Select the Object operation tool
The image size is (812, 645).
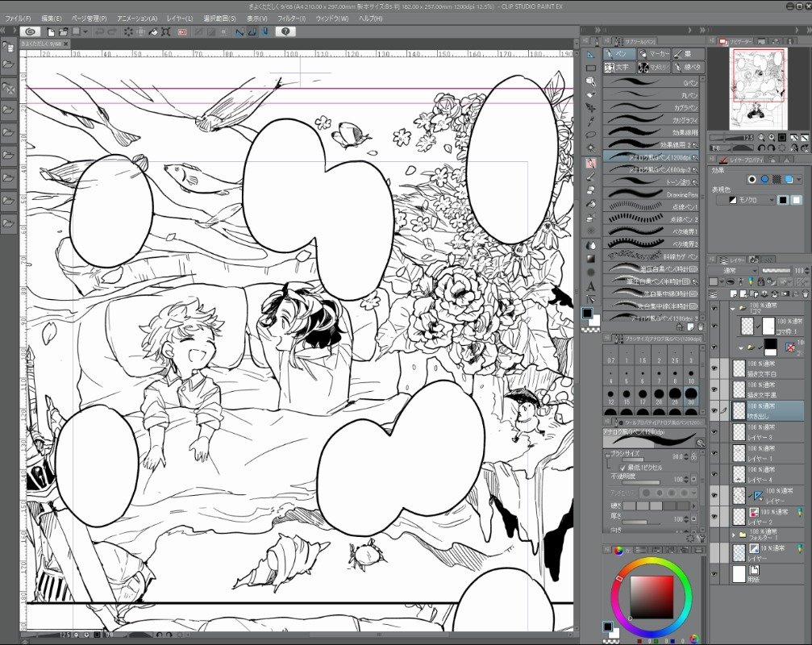(x=591, y=81)
